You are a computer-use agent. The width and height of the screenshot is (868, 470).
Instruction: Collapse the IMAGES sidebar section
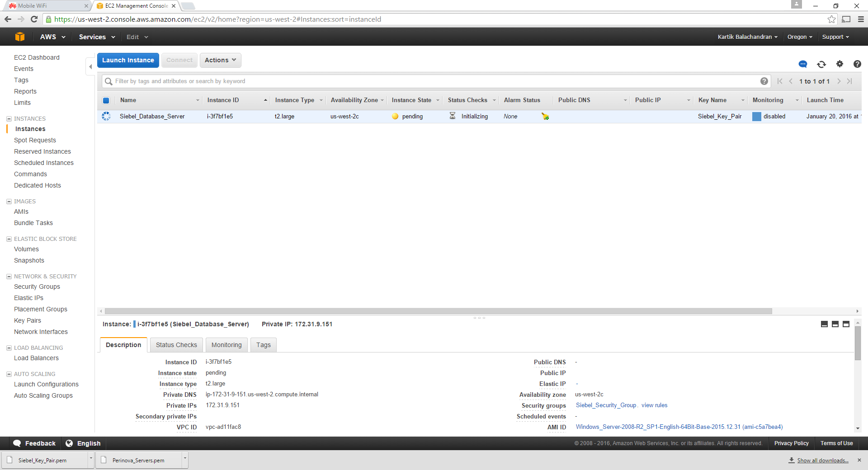tap(9, 202)
